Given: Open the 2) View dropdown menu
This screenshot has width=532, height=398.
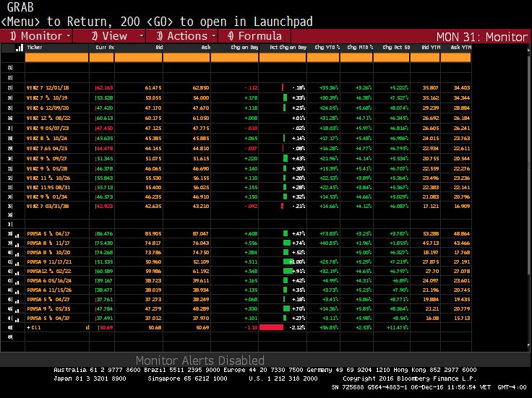Looking at the screenshot, I should [110, 36].
